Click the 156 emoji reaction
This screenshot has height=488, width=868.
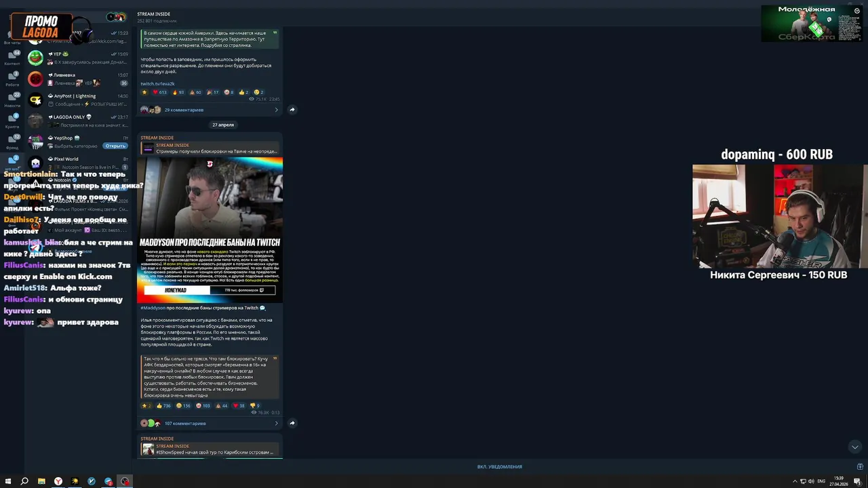coord(183,406)
